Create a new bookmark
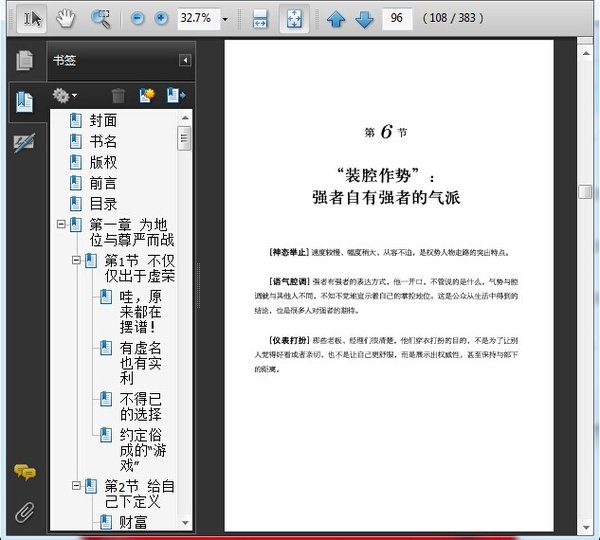The image size is (600, 540). tap(147, 95)
